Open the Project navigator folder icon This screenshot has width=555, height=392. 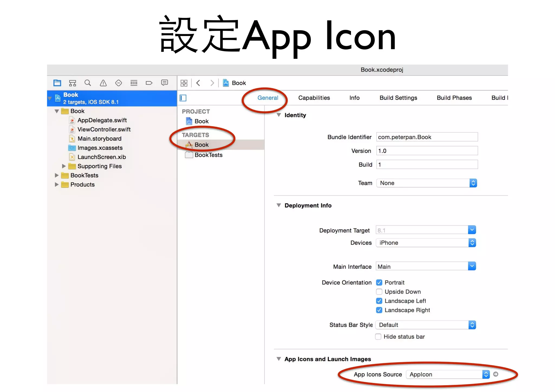pos(57,83)
